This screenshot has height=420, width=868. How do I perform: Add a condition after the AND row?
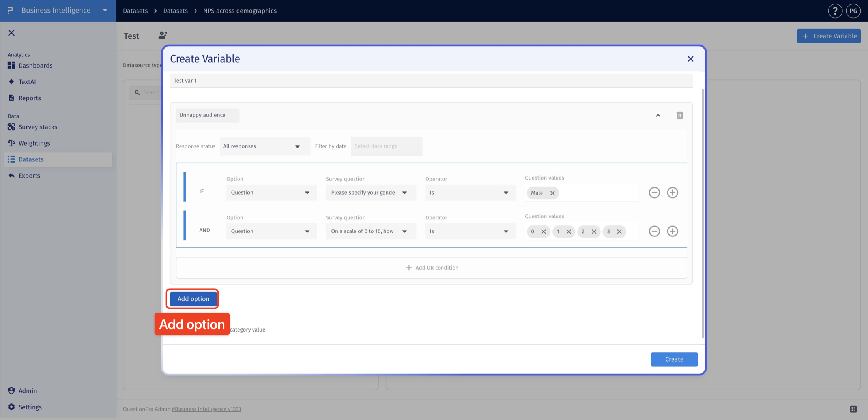[672, 231]
